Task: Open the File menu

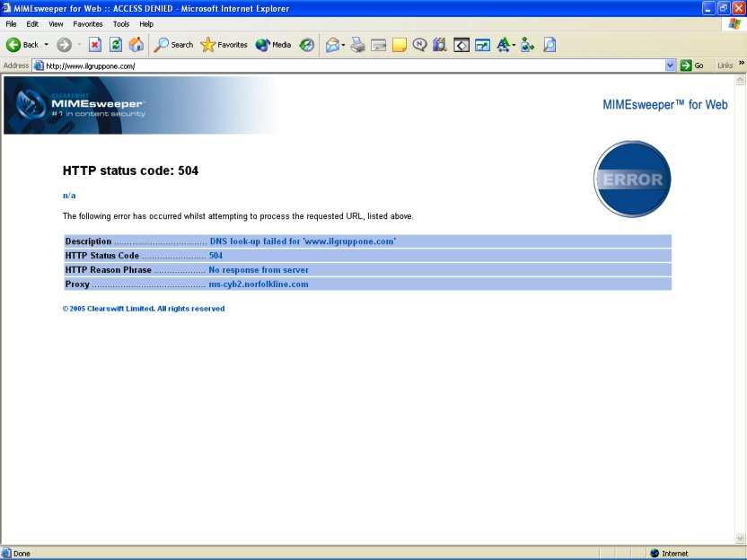Action: click(11, 24)
